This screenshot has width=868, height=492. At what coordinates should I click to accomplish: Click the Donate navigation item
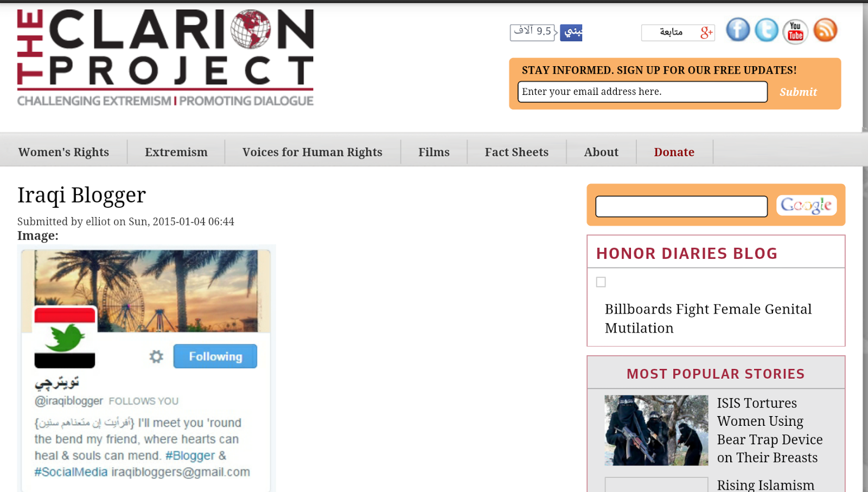tap(674, 152)
